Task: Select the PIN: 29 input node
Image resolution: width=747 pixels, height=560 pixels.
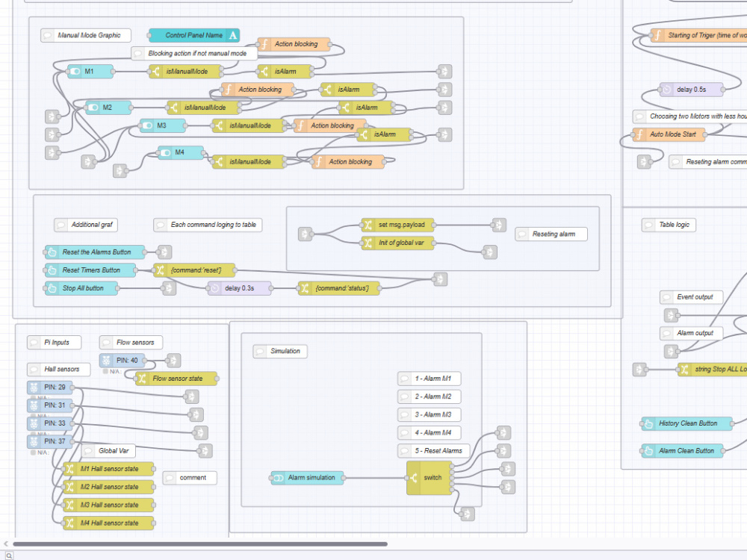Action: point(49,387)
